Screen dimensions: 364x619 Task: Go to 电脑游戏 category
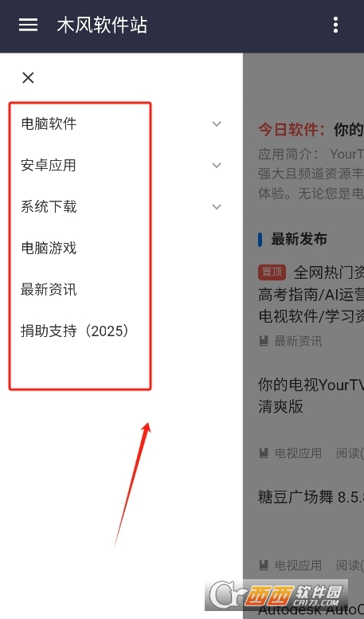tap(49, 248)
